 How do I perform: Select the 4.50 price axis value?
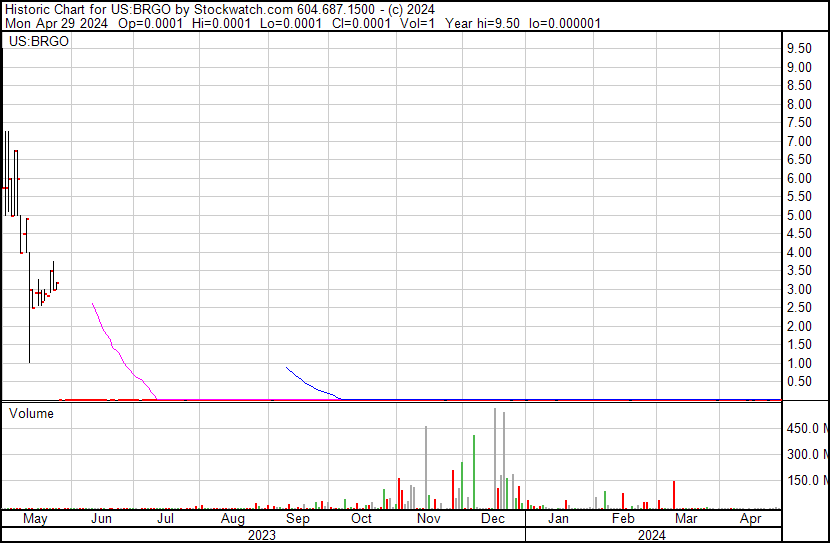click(x=799, y=233)
